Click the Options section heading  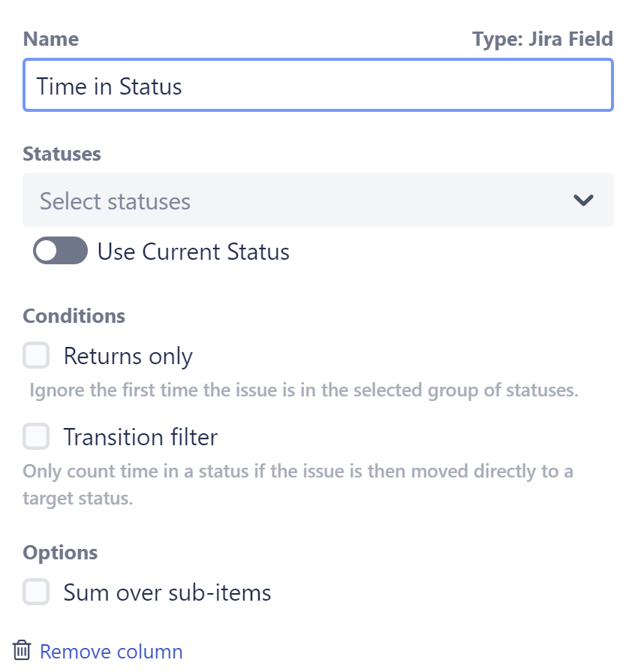pyautogui.click(x=60, y=552)
